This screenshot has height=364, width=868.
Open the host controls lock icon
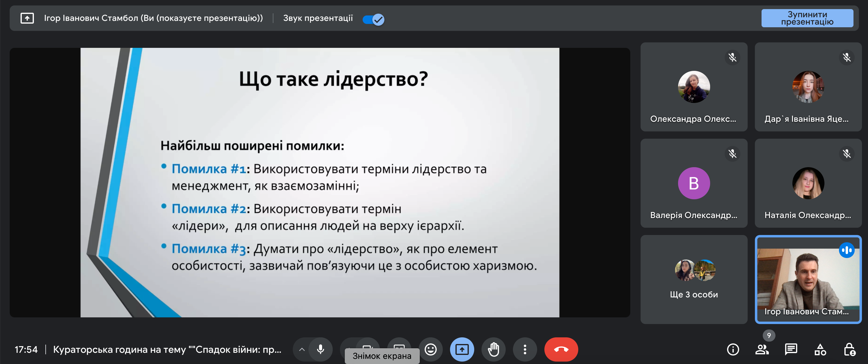click(x=849, y=349)
